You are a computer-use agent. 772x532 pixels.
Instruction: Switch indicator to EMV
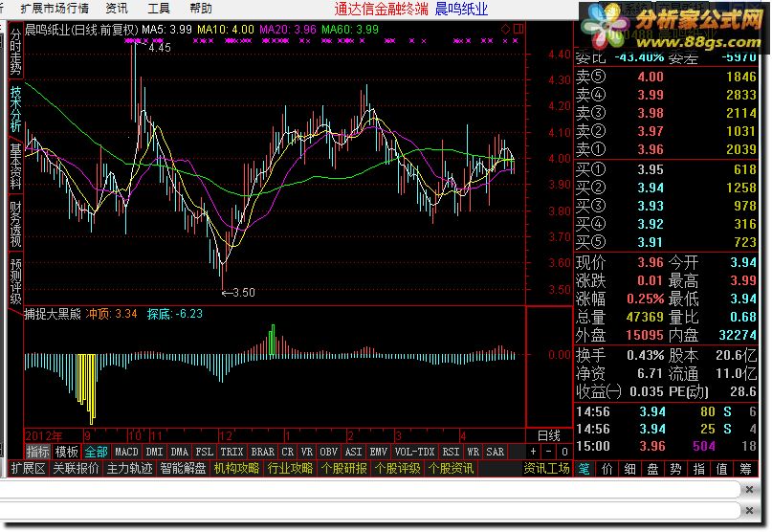378,452
